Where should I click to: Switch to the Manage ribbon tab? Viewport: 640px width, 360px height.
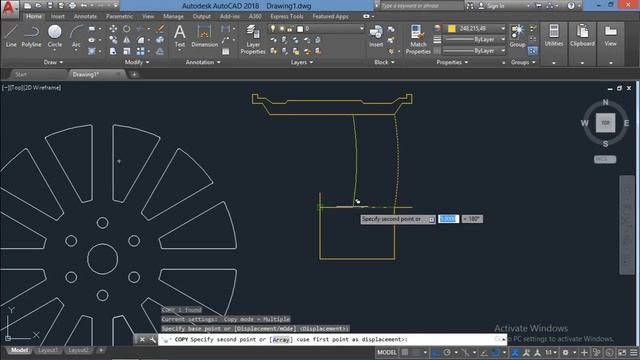pos(173,16)
